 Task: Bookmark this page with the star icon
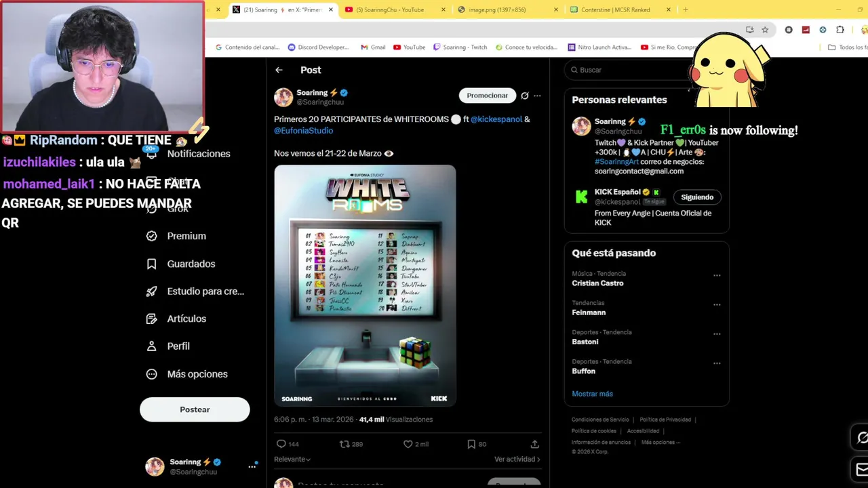(765, 30)
